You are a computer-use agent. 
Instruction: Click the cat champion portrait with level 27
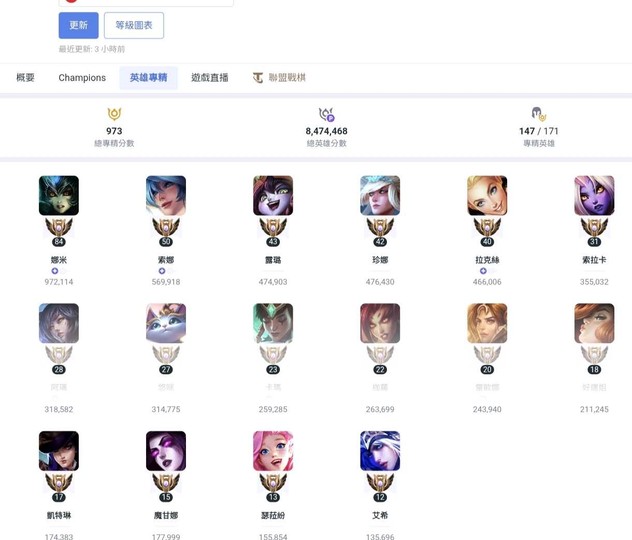(x=166, y=323)
